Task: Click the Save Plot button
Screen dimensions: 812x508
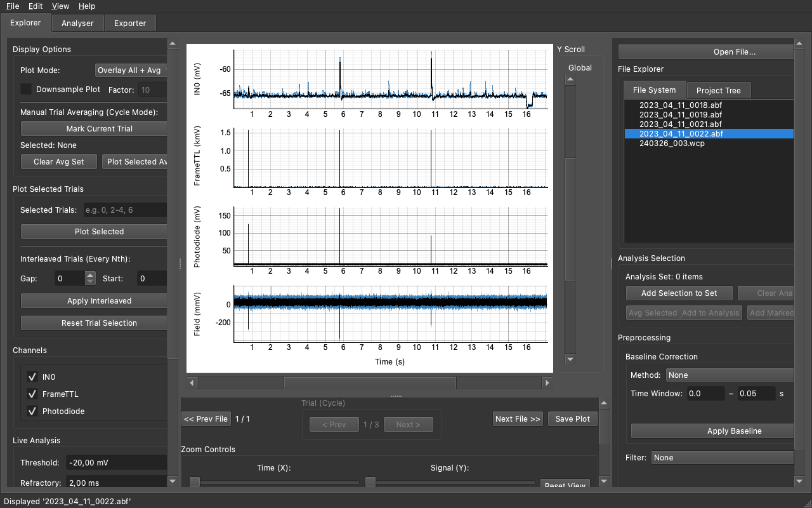Action: [x=573, y=419]
